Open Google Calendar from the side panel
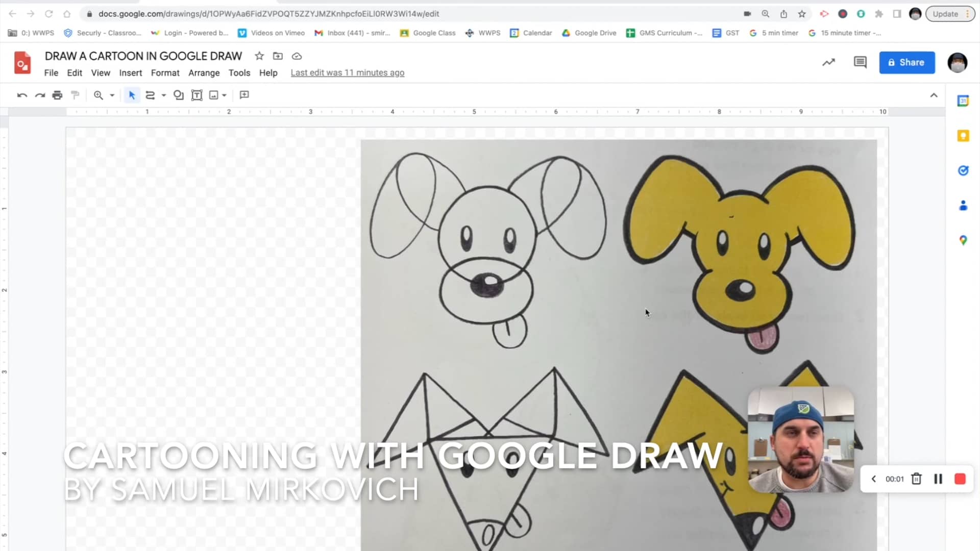980x551 pixels. [x=963, y=101]
